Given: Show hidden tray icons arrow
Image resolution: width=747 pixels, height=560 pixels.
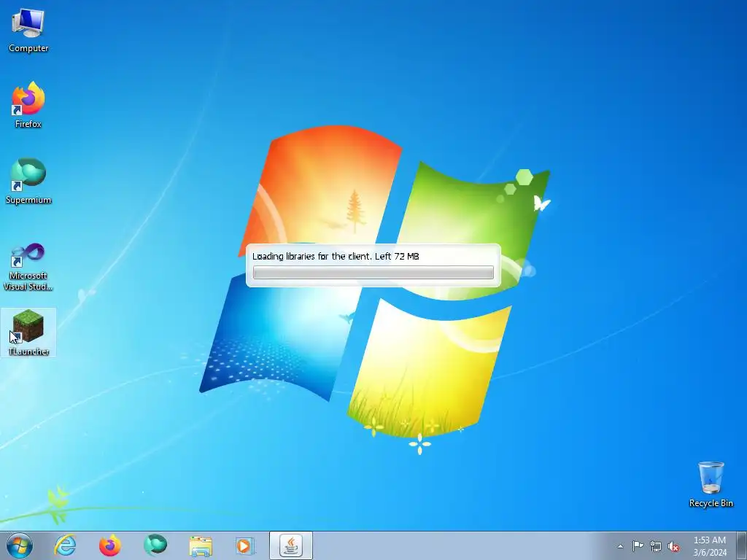Looking at the screenshot, I should (620, 546).
